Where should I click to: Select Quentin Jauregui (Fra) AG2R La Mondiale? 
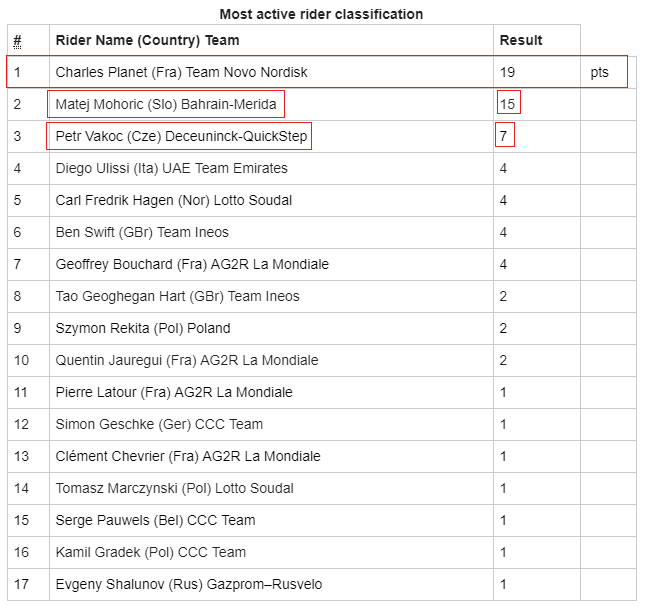187,360
